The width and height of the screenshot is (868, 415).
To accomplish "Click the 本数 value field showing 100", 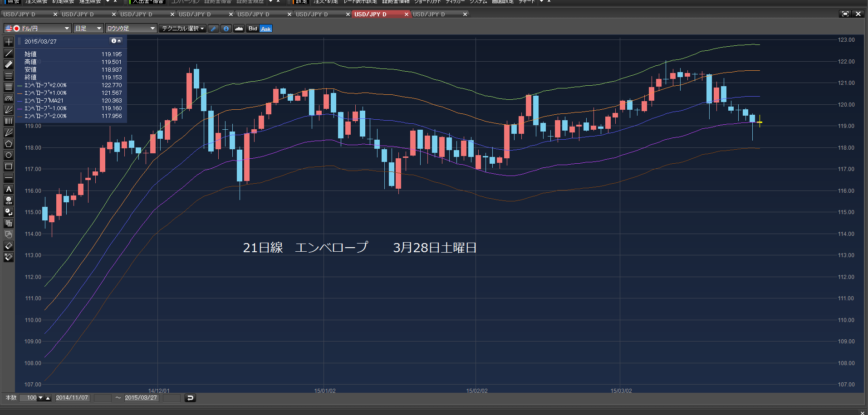I will tap(28, 398).
